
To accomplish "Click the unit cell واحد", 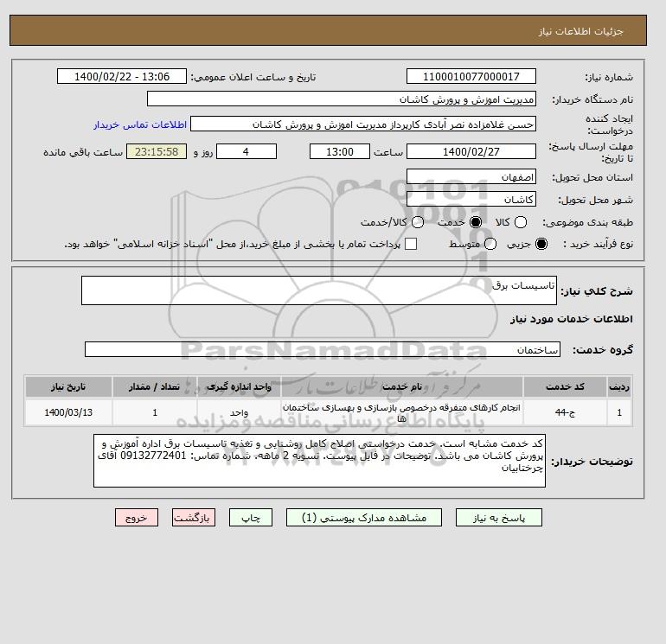I will [239, 412].
